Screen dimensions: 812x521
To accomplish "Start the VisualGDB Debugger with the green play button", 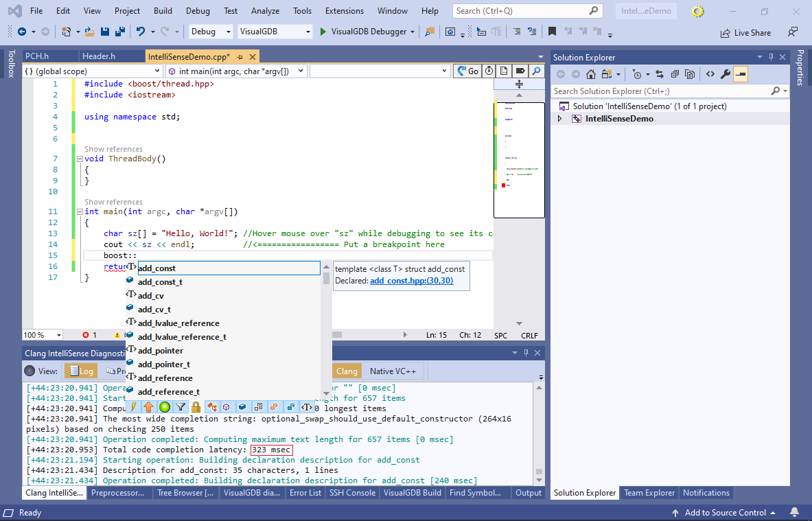I will (323, 32).
